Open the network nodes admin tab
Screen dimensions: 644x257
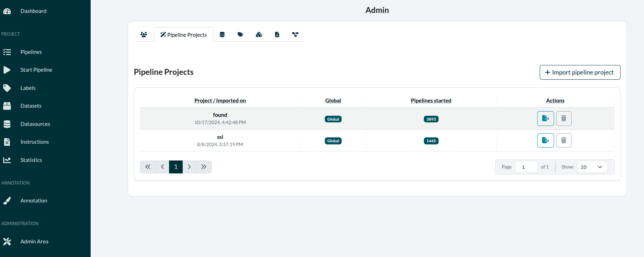coord(295,35)
